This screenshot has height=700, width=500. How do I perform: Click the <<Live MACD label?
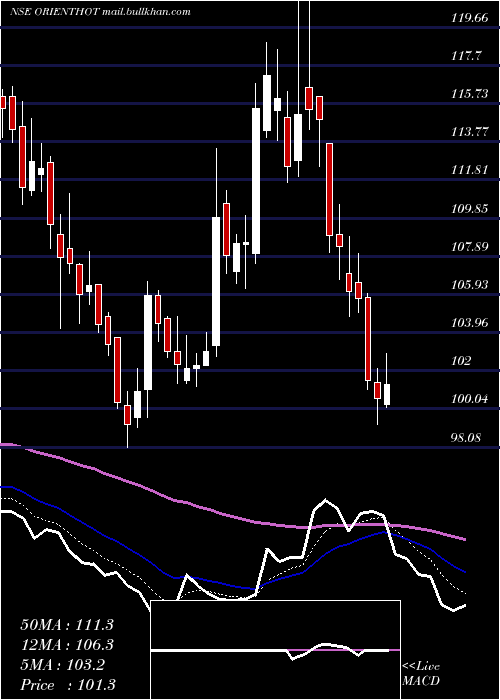[x=421, y=674]
